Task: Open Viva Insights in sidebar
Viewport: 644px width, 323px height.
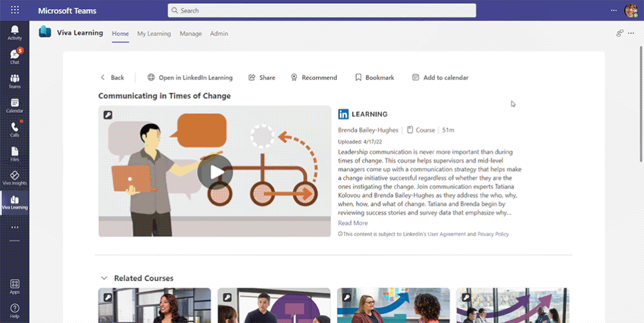Action: click(15, 178)
